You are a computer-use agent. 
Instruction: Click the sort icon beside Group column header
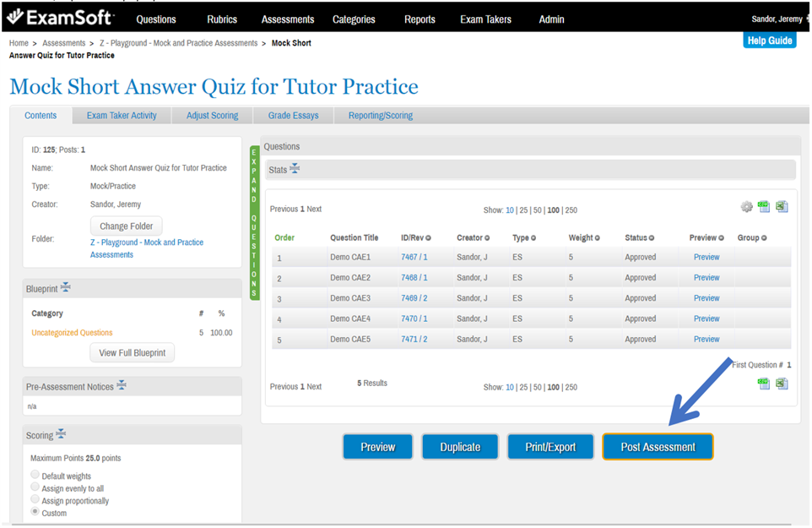(x=764, y=238)
